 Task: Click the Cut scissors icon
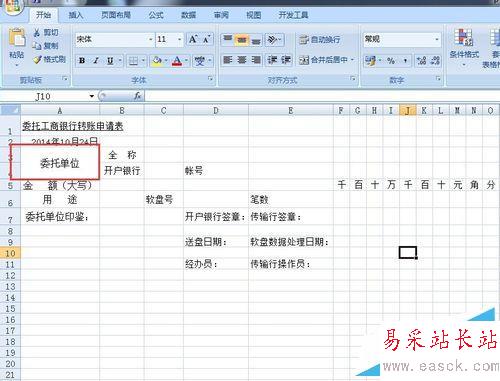point(37,32)
